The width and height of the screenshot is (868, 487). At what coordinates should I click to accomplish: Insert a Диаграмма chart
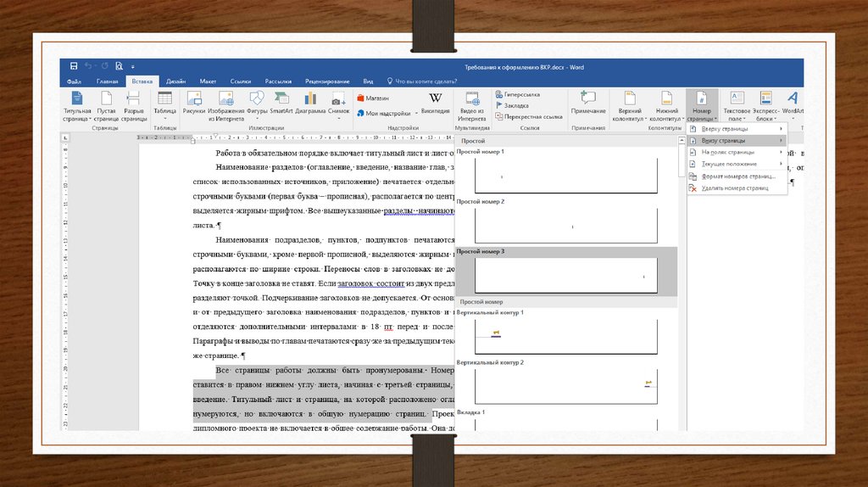coord(310,104)
